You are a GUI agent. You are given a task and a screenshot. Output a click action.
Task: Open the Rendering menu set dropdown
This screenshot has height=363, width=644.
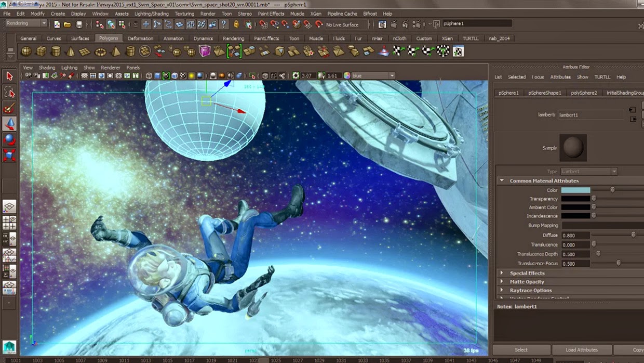tap(25, 23)
